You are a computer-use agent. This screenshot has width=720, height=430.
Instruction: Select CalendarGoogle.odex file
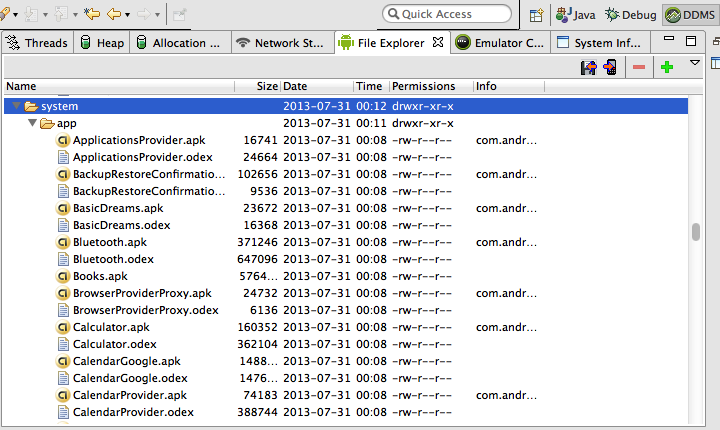tap(130, 378)
